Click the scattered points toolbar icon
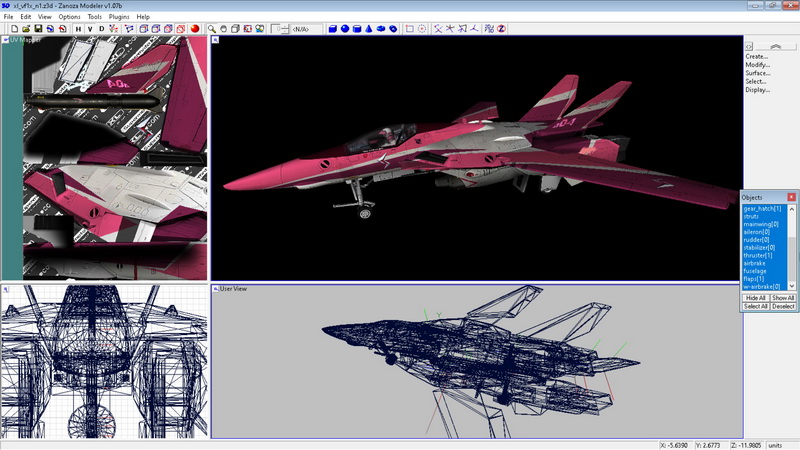 [489, 29]
